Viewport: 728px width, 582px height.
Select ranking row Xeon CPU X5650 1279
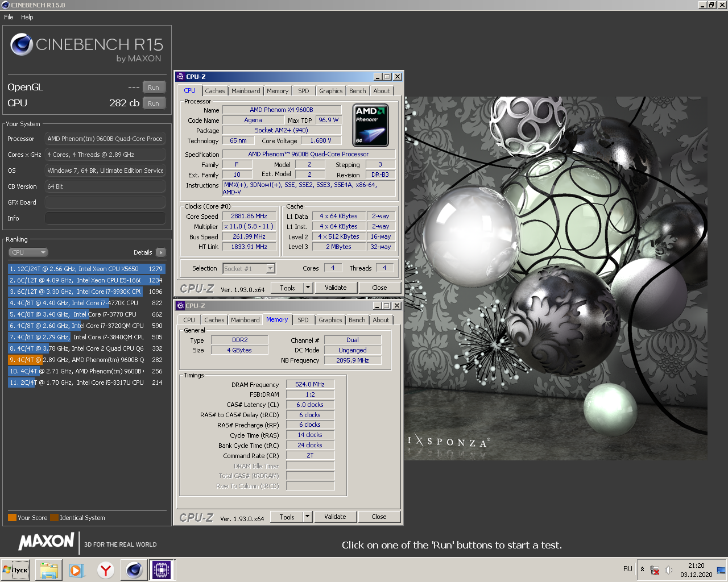coord(86,269)
